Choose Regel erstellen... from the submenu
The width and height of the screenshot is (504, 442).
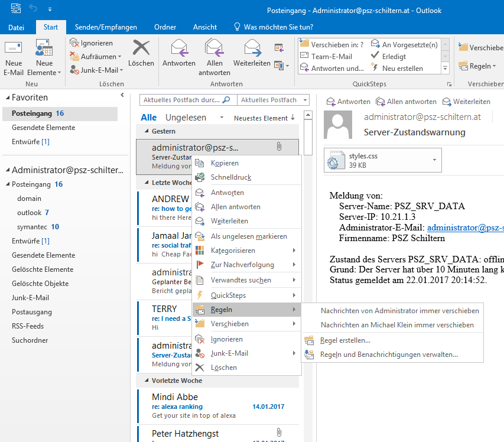pos(345,340)
